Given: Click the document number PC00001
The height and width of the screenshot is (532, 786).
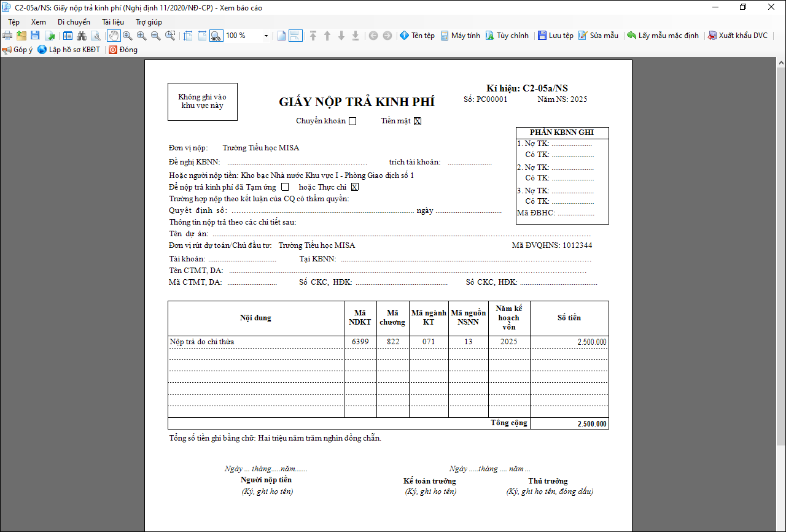Looking at the screenshot, I should 492,99.
